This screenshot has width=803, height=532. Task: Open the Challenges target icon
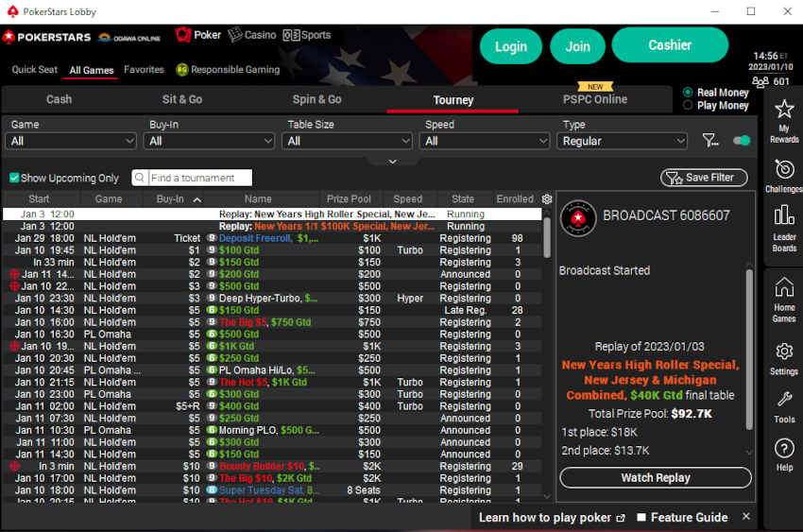pos(784,169)
